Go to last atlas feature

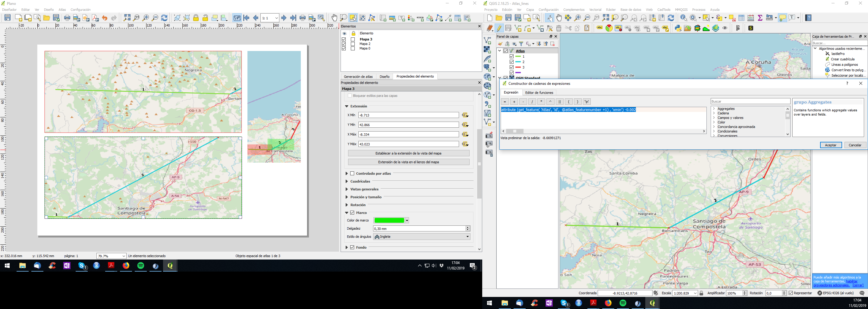click(x=293, y=18)
